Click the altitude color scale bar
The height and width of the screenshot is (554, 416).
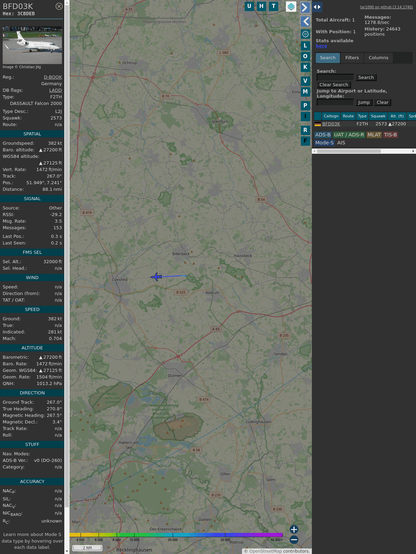click(x=176, y=535)
